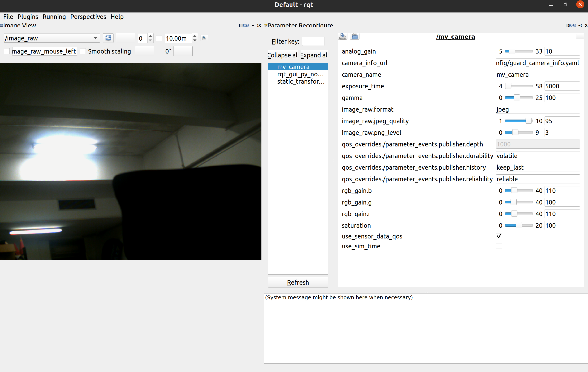Image resolution: width=588 pixels, height=372 pixels.
Task: Close the mv_camera parameter panel
Action: click(x=580, y=37)
